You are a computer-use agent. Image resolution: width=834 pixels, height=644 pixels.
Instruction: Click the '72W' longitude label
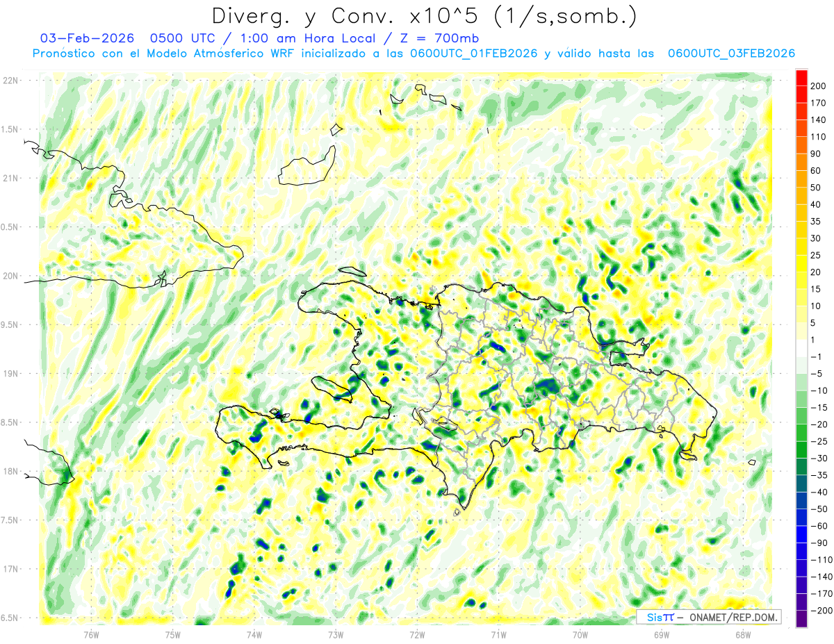tap(417, 635)
